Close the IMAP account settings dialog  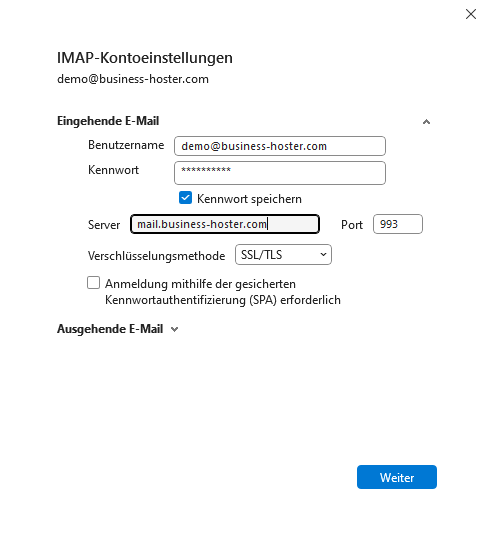pos(471,14)
